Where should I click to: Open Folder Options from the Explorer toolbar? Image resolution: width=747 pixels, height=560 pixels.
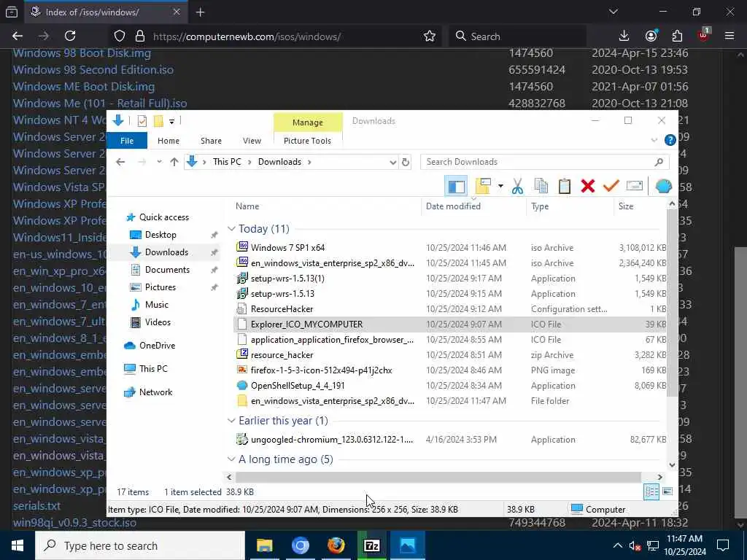[483, 186]
